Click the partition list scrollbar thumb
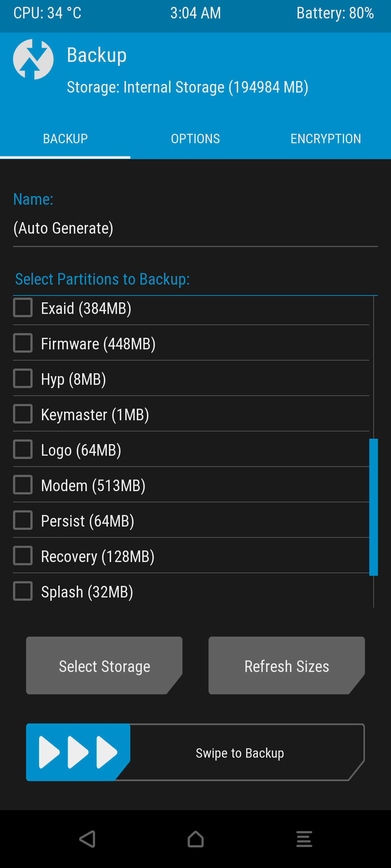Screen dimensions: 391x868 (x=374, y=507)
